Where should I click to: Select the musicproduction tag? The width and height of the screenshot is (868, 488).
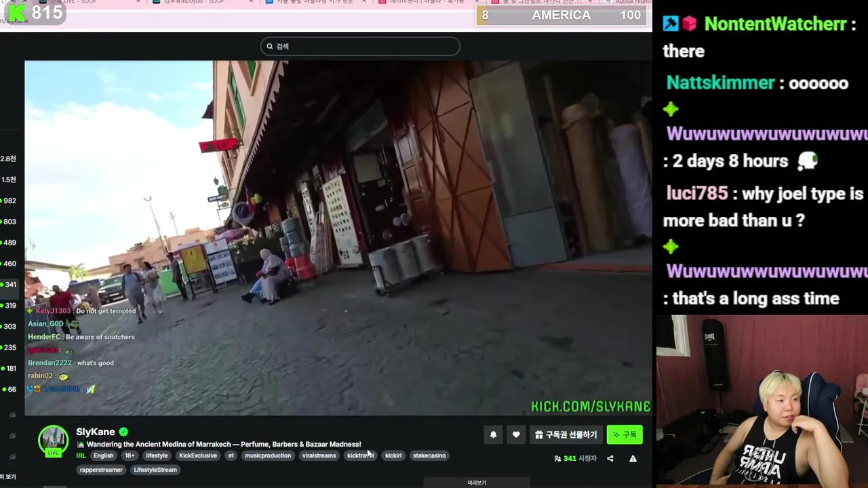[268, 455]
